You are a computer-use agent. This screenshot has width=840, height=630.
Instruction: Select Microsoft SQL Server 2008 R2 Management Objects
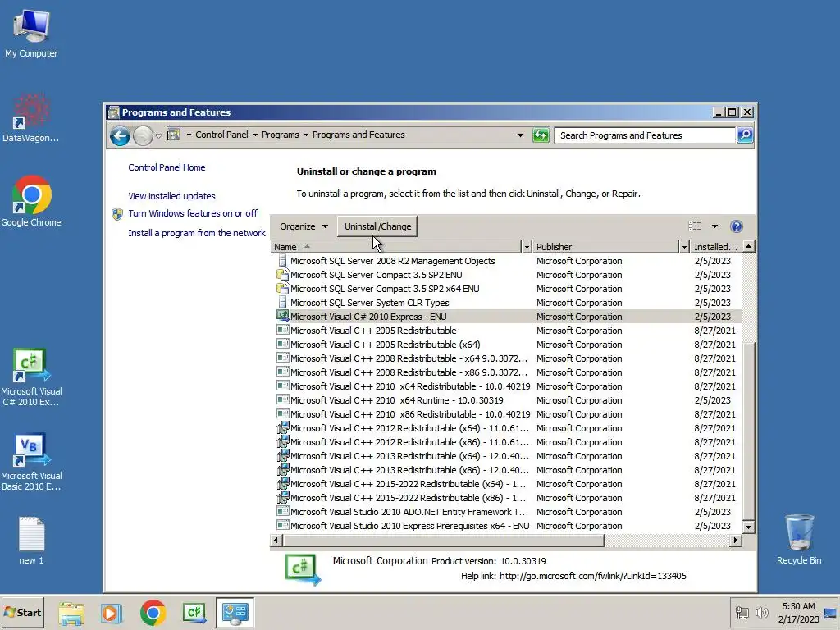point(506,261)
